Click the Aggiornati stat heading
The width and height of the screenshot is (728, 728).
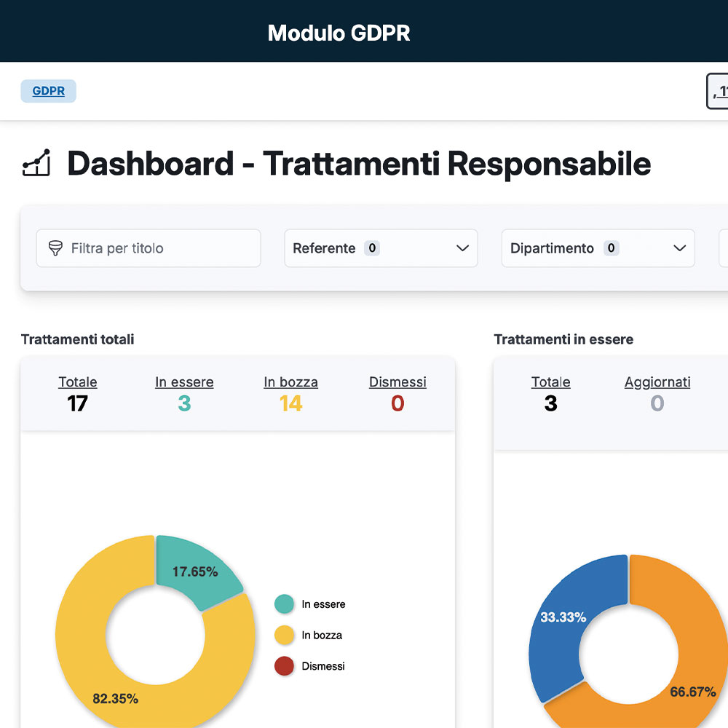point(657,382)
